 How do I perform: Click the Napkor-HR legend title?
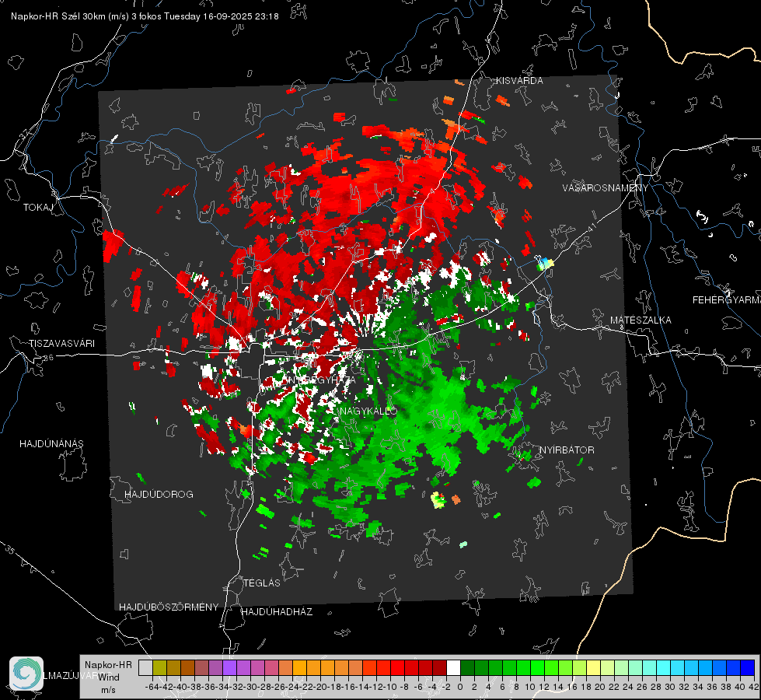[x=108, y=665]
